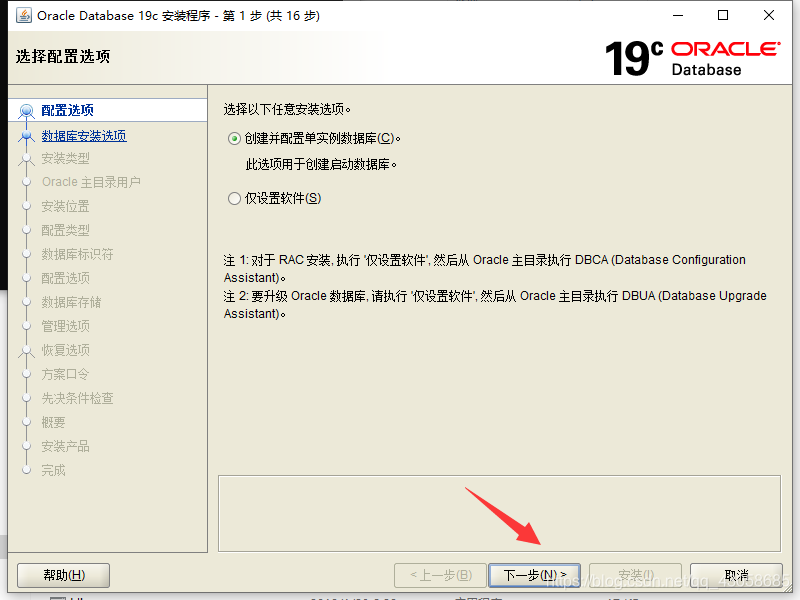
Task: Click the step marker icon next to 安装类型
Action: [27, 158]
